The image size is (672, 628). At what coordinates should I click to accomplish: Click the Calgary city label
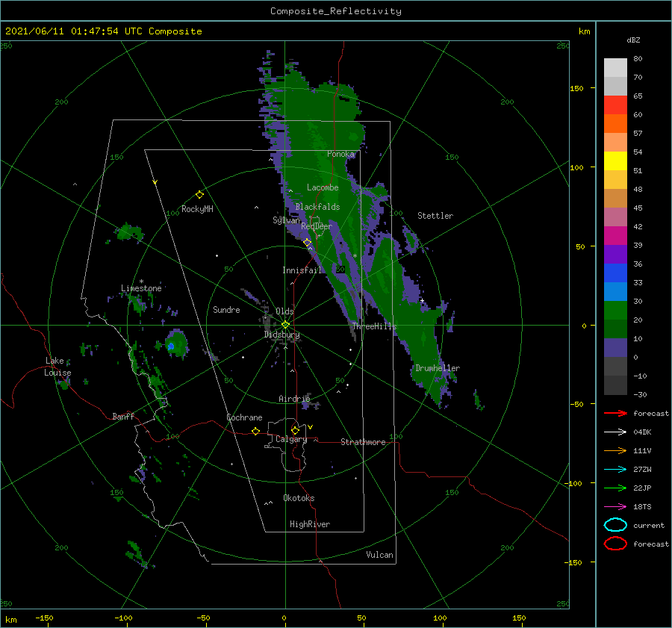pos(291,439)
